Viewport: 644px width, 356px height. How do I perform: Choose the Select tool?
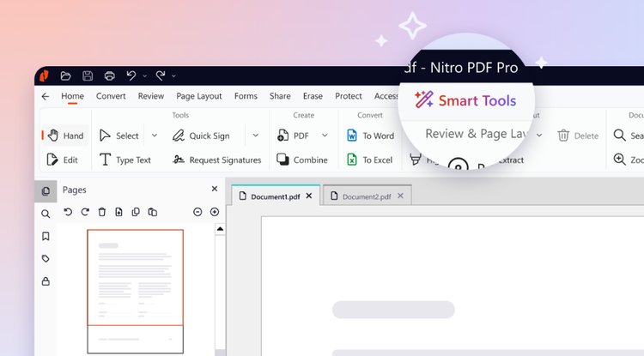[x=119, y=136]
